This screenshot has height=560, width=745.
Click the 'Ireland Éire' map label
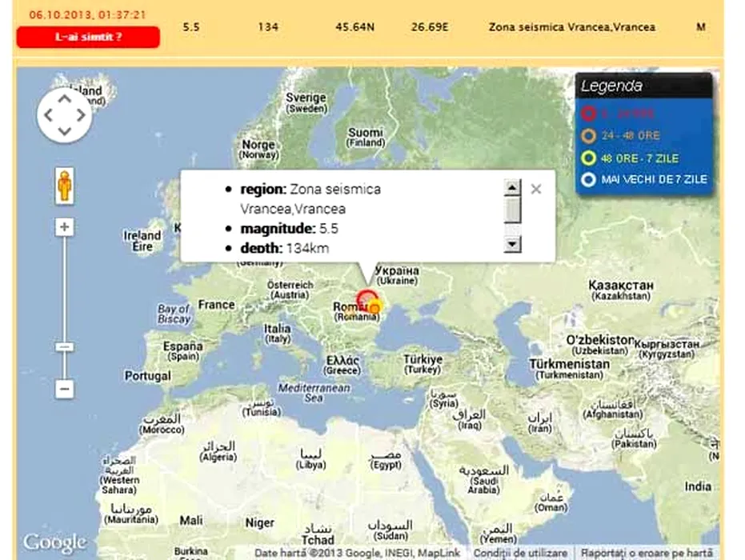pyautogui.click(x=142, y=241)
